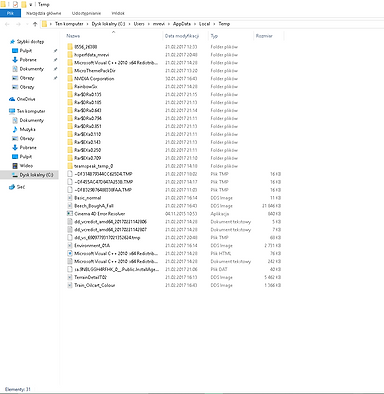Expand the chevron after AppData breadcrumb
The image size is (384, 394).
pyautogui.click(x=195, y=24)
